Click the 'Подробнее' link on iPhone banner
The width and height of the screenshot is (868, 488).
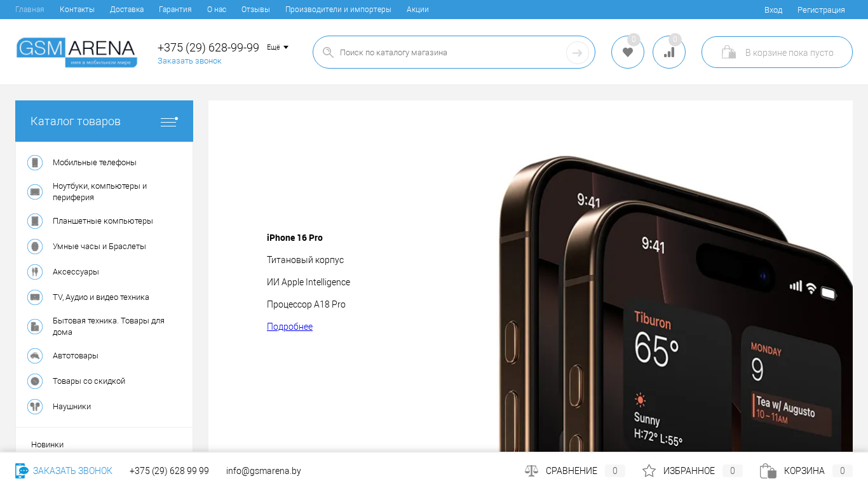pyautogui.click(x=290, y=327)
